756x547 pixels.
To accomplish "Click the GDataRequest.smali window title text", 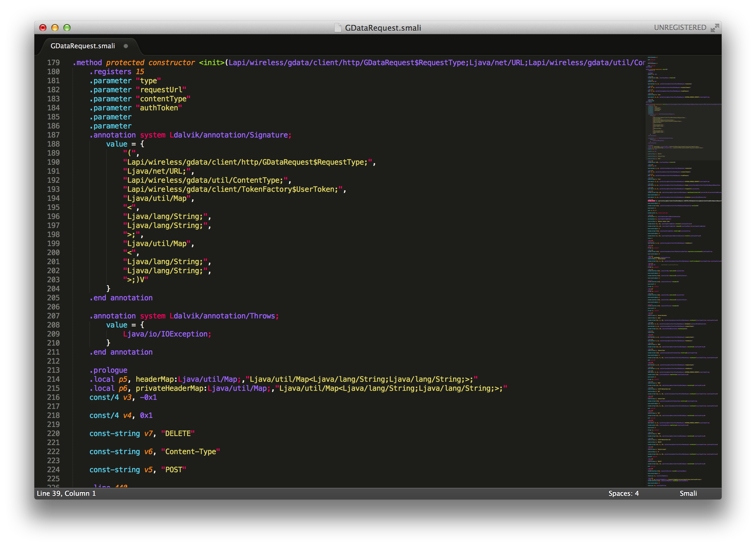I will (383, 28).
